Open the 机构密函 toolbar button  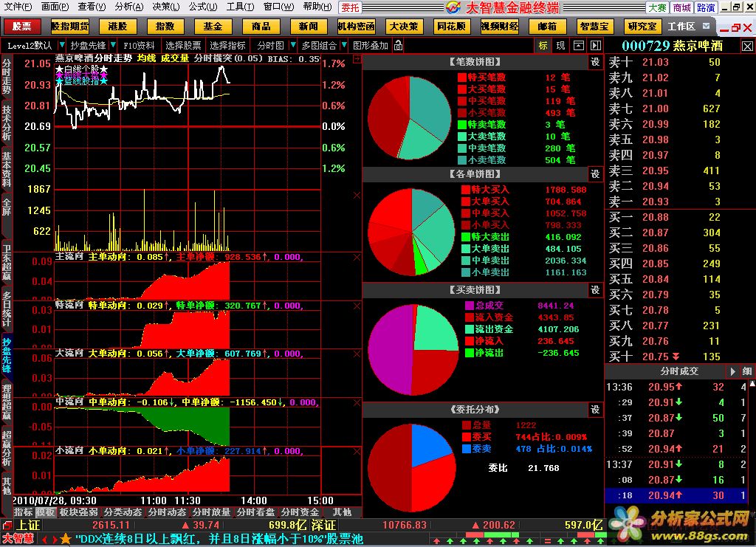point(356,26)
